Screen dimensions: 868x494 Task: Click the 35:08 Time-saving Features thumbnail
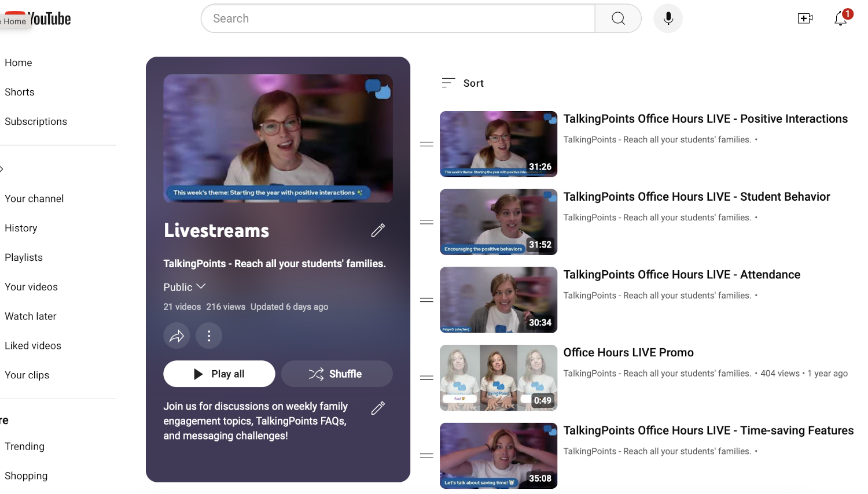[x=498, y=456]
